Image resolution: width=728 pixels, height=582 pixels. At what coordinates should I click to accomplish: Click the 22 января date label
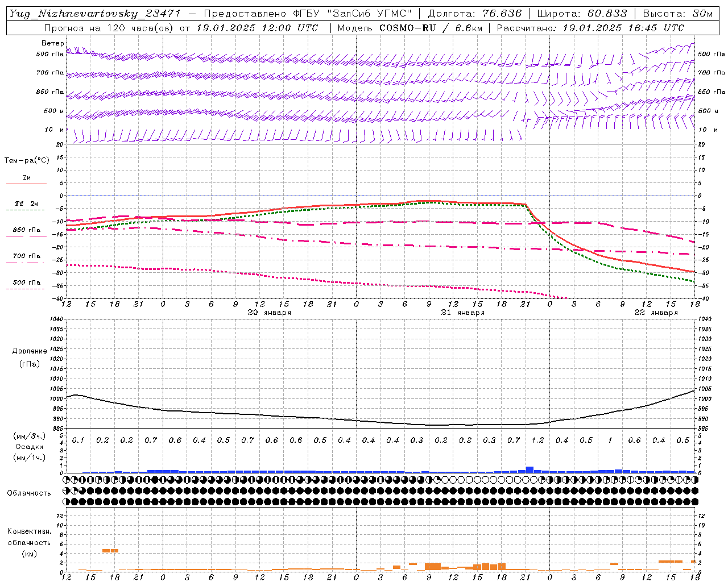[656, 313]
